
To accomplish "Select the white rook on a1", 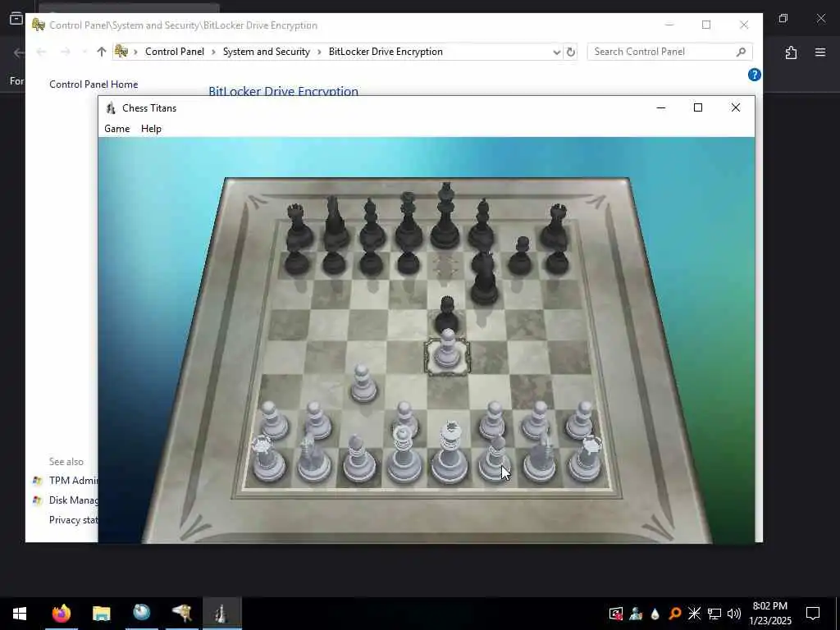I will coord(267,459).
